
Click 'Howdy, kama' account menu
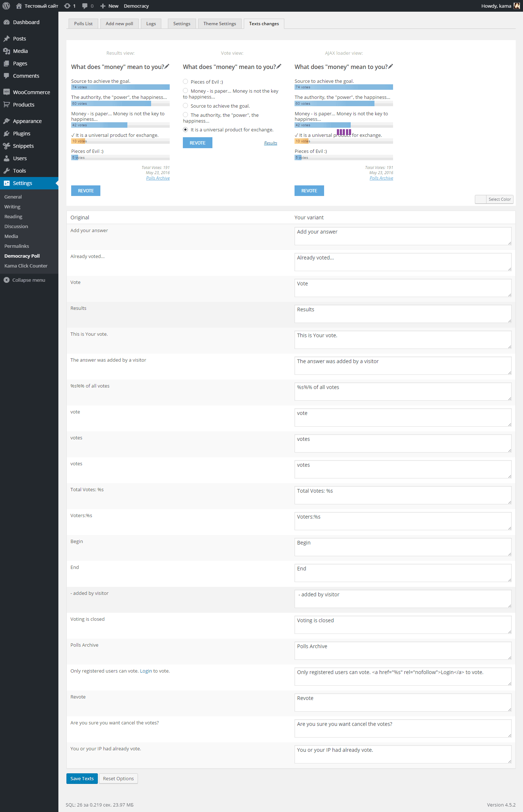click(x=500, y=6)
